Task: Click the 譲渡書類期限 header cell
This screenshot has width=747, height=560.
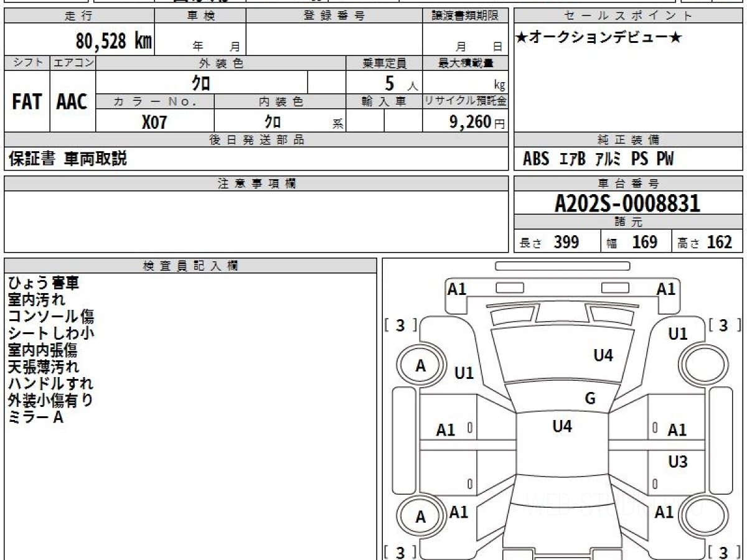Action: tap(465, 16)
